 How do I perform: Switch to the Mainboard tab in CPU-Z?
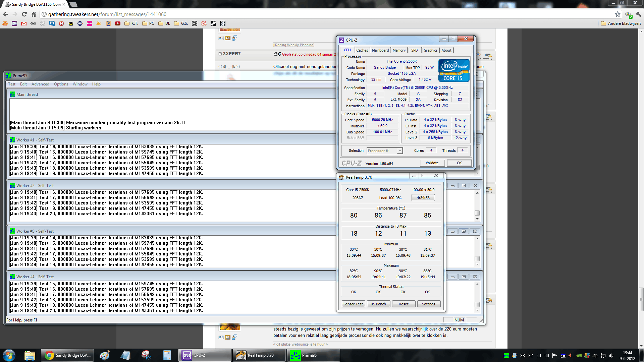pos(380,50)
